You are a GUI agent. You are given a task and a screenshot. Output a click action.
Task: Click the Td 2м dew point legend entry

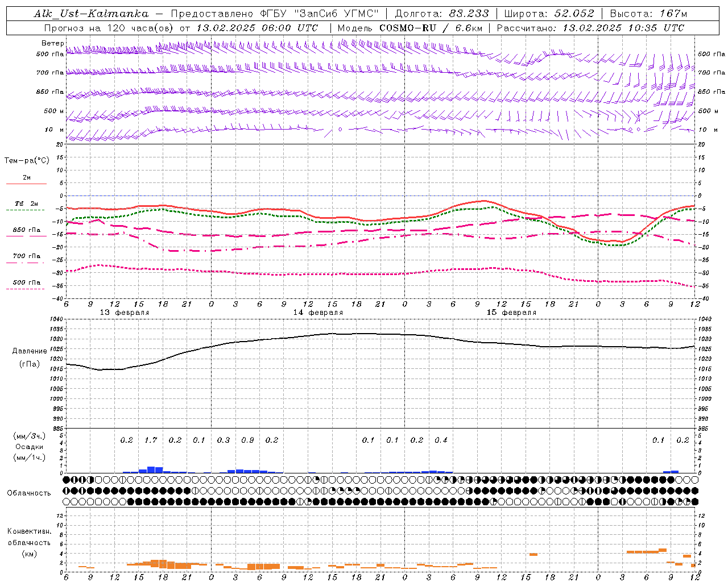[x=26, y=203]
